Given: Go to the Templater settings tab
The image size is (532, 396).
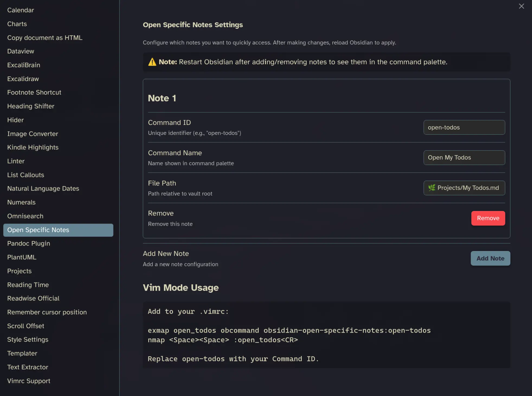Looking at the screenshot, I should pos(22,353).
